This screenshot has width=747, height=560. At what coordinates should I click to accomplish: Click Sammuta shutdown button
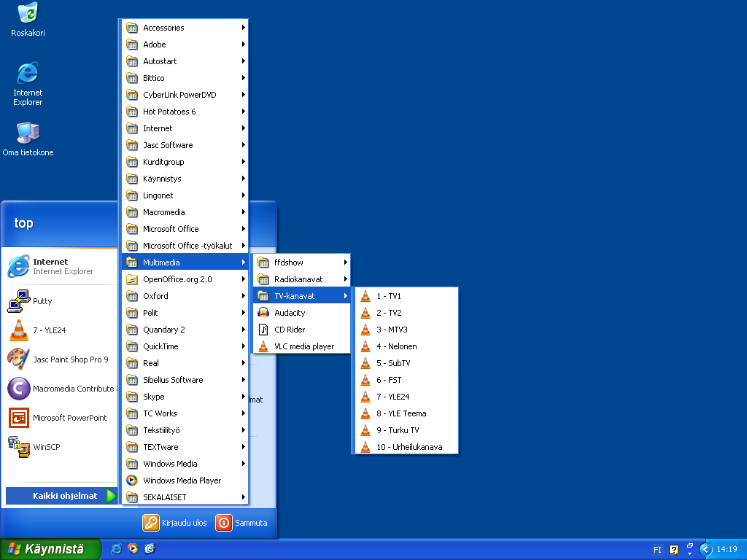point(241,523)
